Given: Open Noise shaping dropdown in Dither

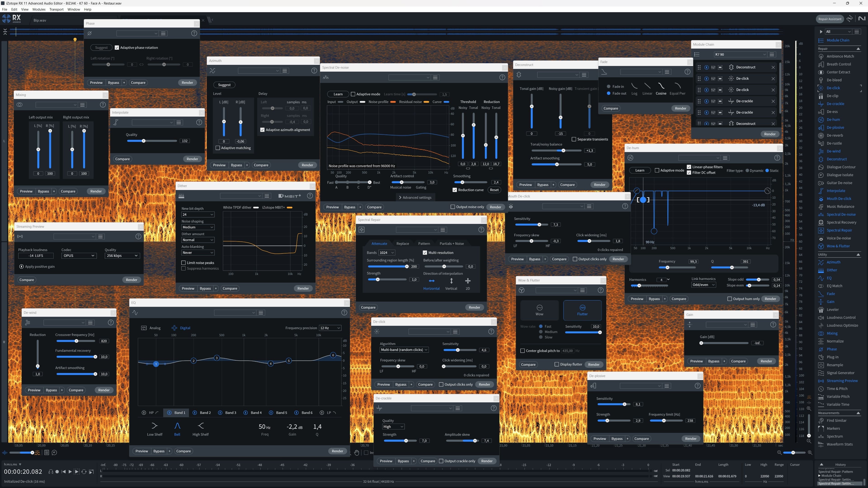Looking at the screenshot, I should pos(198,227).
